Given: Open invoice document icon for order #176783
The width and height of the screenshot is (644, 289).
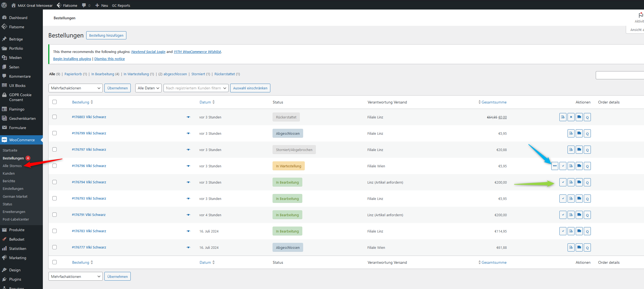Looking at the screenshot, I should (571, 231).
